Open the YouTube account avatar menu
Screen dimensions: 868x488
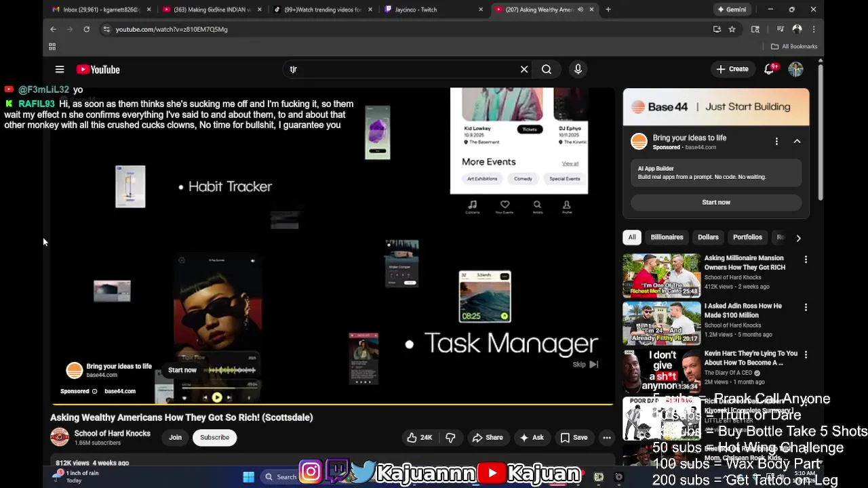coord(795,69)
